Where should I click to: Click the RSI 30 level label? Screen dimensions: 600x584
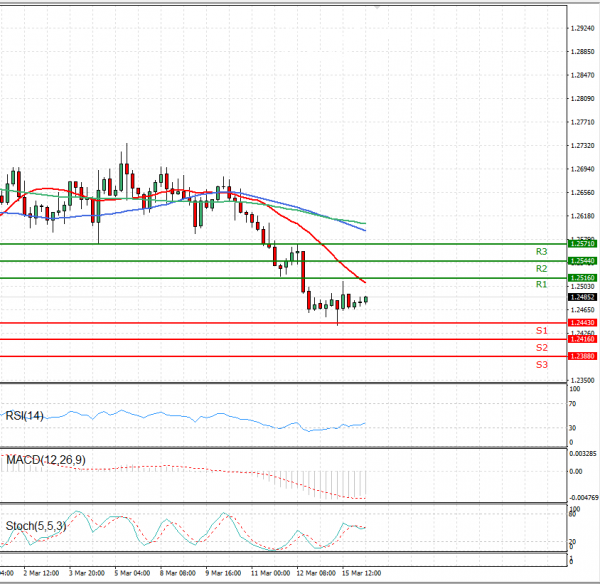[572, 428]
